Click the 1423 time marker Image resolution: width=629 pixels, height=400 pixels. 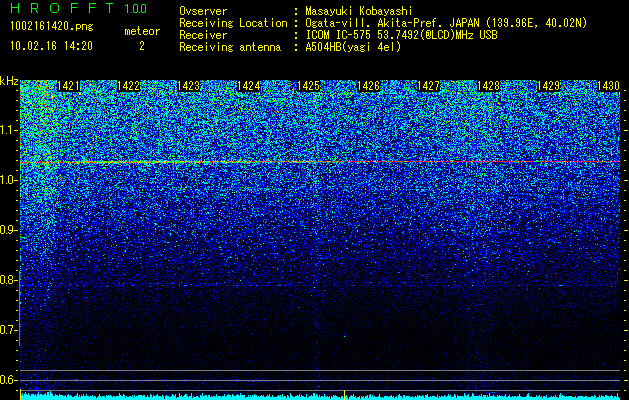point(189,86)
